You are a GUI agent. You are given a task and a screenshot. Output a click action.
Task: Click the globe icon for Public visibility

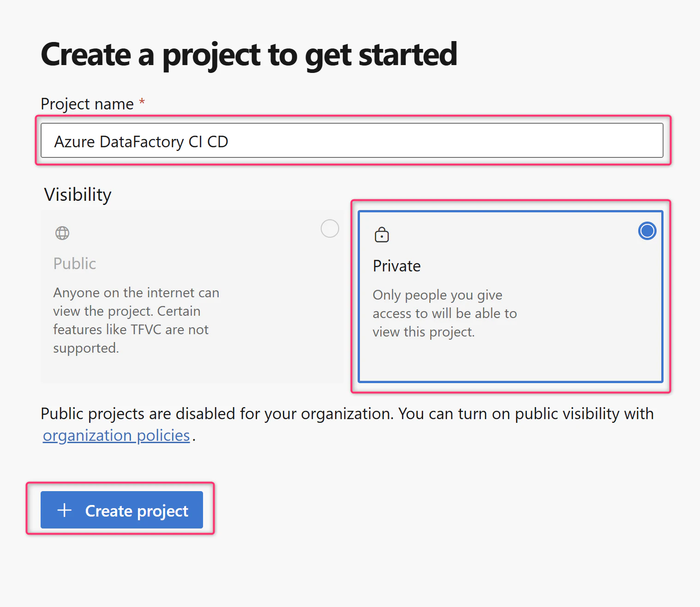pos(62,233)
